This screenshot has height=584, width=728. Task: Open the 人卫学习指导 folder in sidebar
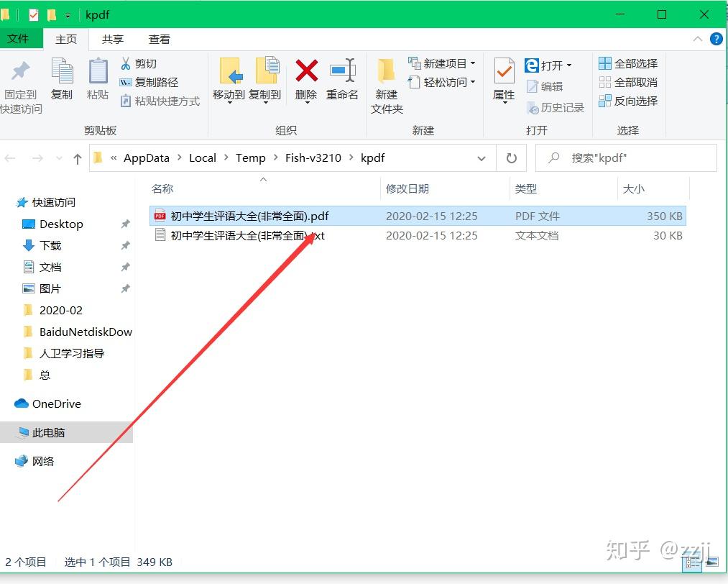coord(63,354)
